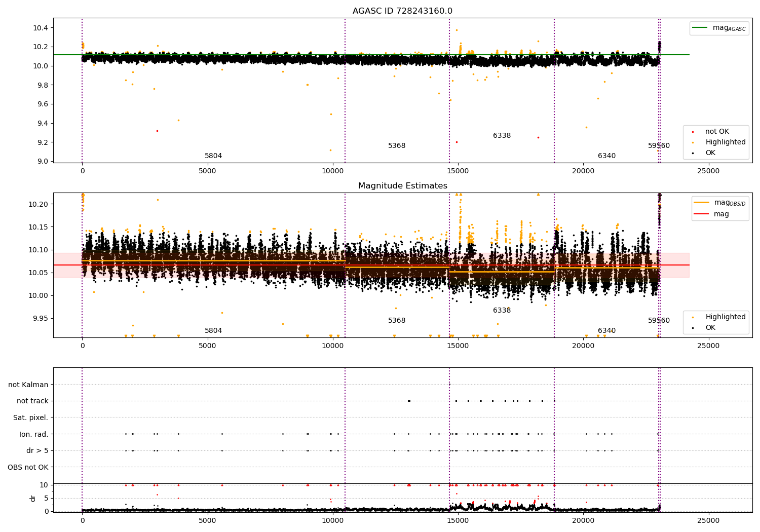This screenshot has height=532, width=760.
Task: Click the 'dr > 5' flag label
Action: pos(37,450)
